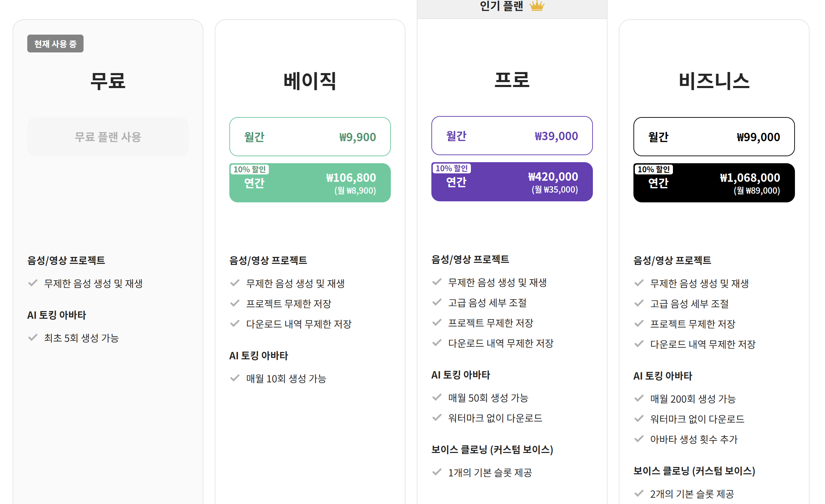Screen dimensions: 825x504
Task: Click checkmark beside 2개의 기본 슬롯 제공
Action: pyautogui.click(x=639, y=494)
